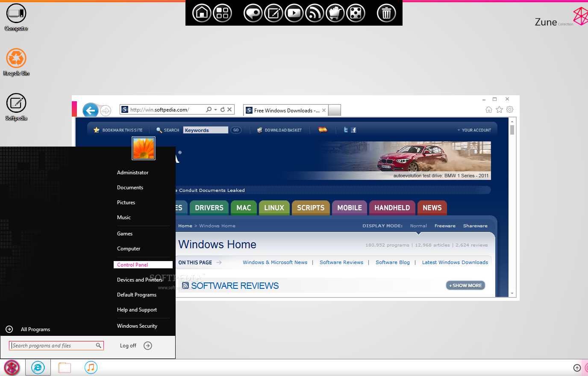Open the Computer desktop icon
Viewport: 588px width, 376px height.
[x=16, y=18]
